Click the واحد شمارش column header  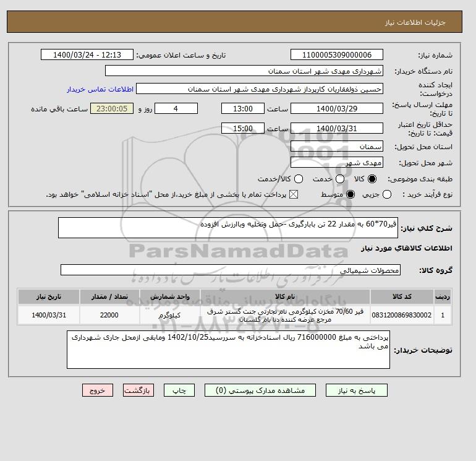click(170, 296)
